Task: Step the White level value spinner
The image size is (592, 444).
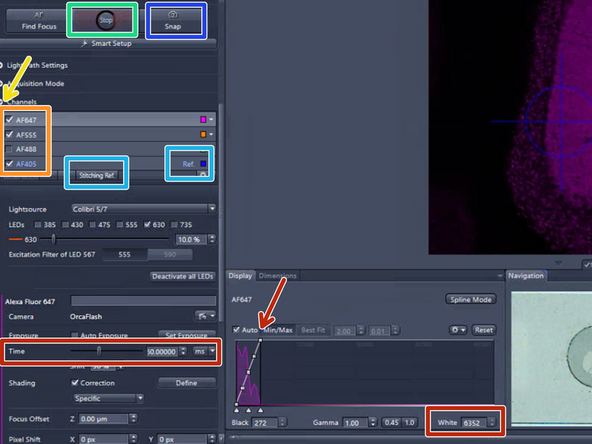Action: click(x=491, y=422)
